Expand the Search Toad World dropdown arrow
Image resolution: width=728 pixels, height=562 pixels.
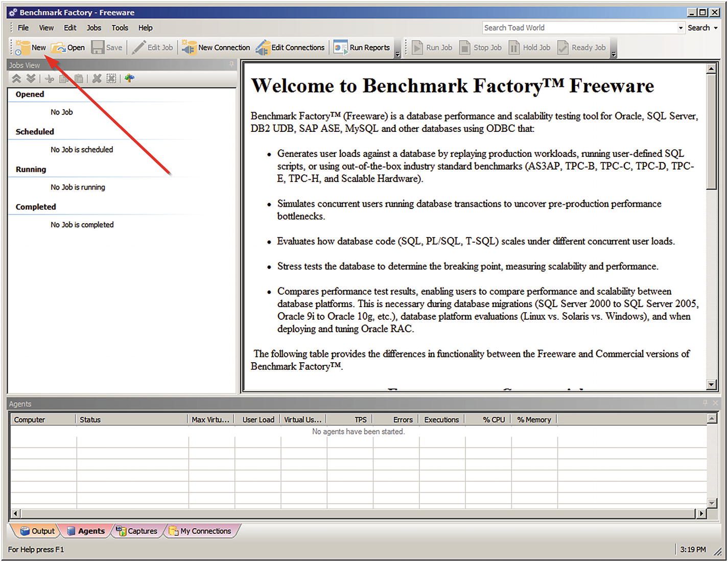click(680, 28)
